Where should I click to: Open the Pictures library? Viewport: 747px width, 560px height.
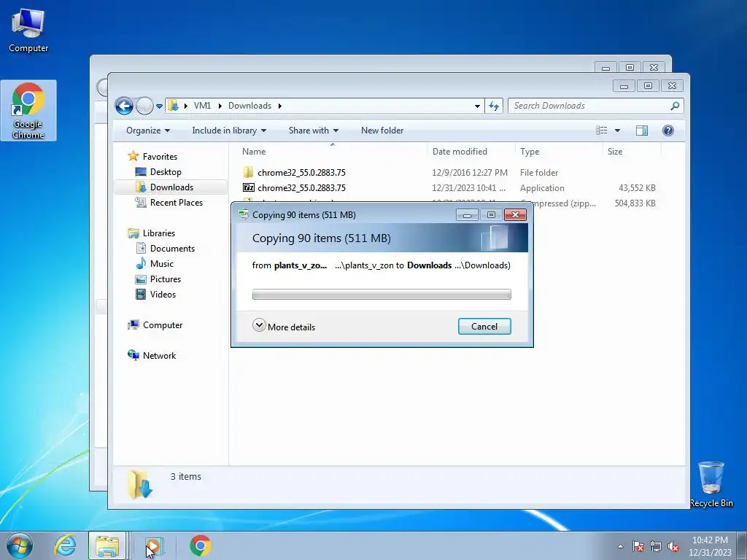coord(166,279)
